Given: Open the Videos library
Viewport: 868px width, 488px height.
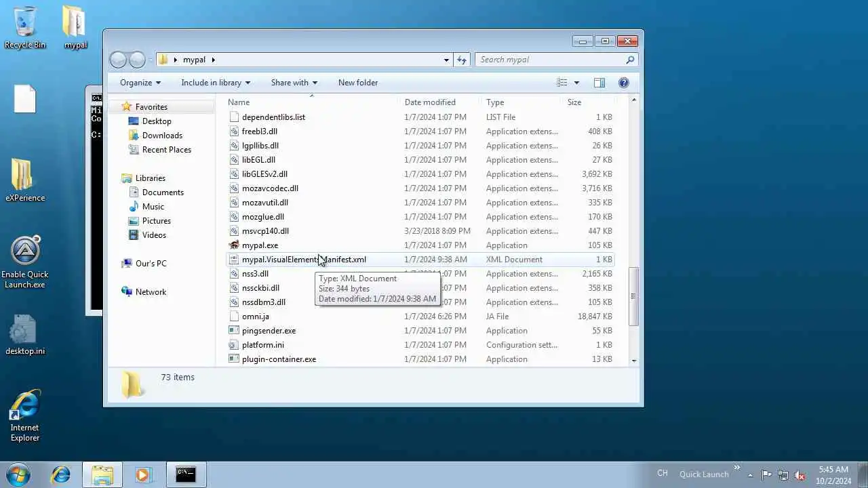Looking at the screenshot, I should [154, 235].
